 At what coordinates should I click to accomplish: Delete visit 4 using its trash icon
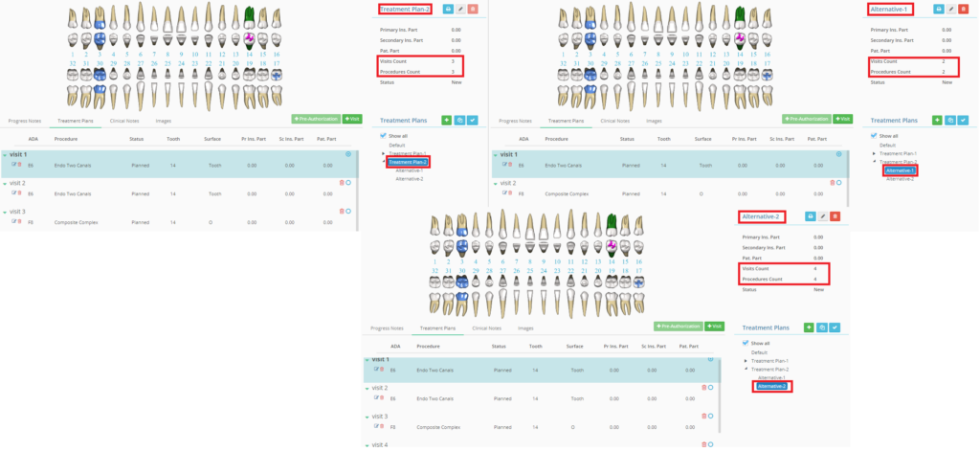click(x=704, y=443)
